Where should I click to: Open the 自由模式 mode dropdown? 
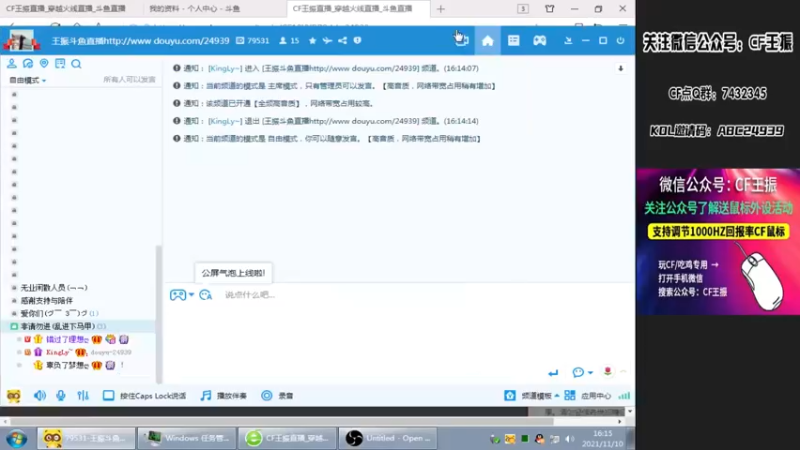pyautogui.click(x=28, y=80)
